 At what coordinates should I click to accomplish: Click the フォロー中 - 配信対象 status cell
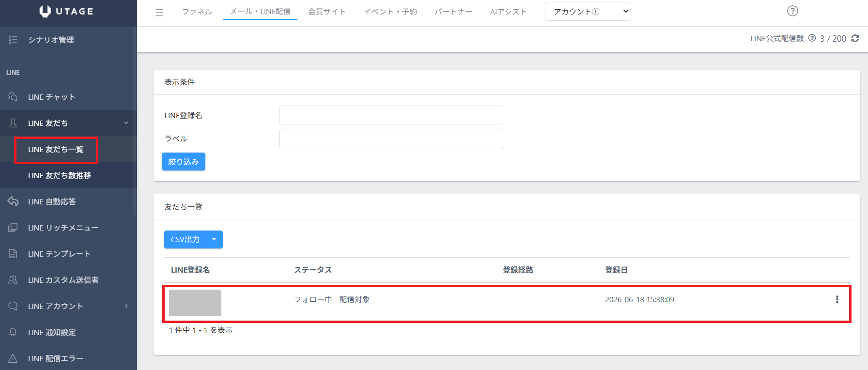tap(332, 299)
